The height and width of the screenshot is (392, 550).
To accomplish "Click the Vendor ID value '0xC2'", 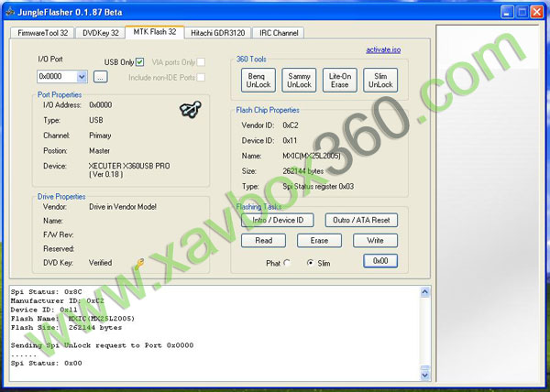I will (x=291, y=125).
